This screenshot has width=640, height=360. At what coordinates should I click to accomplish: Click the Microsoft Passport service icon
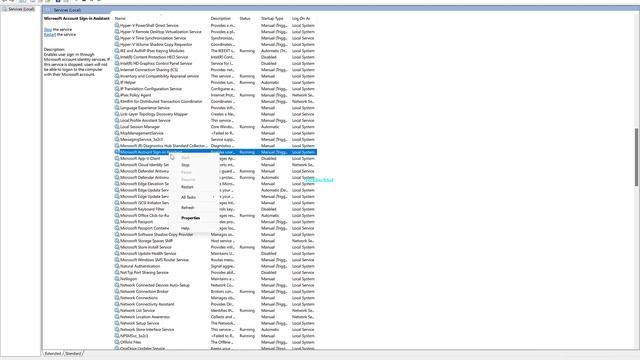[117, 222]
